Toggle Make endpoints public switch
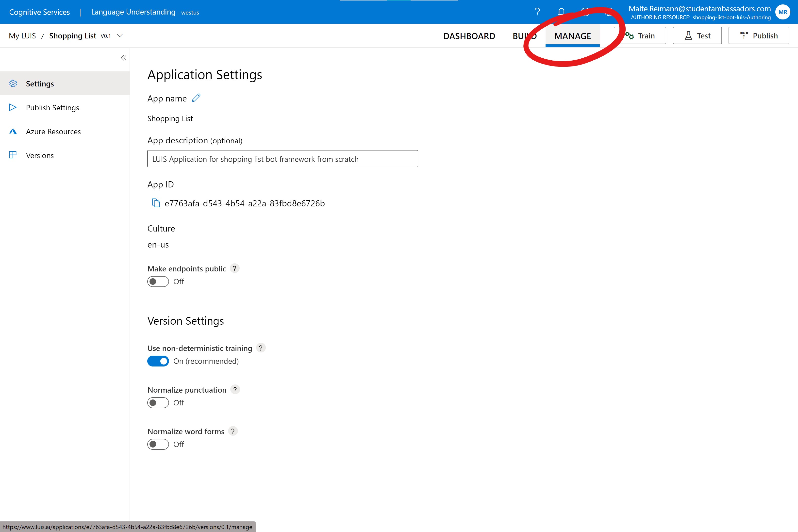Image resolution: width=798 pixels, height=532 pixels. (158, 281)
